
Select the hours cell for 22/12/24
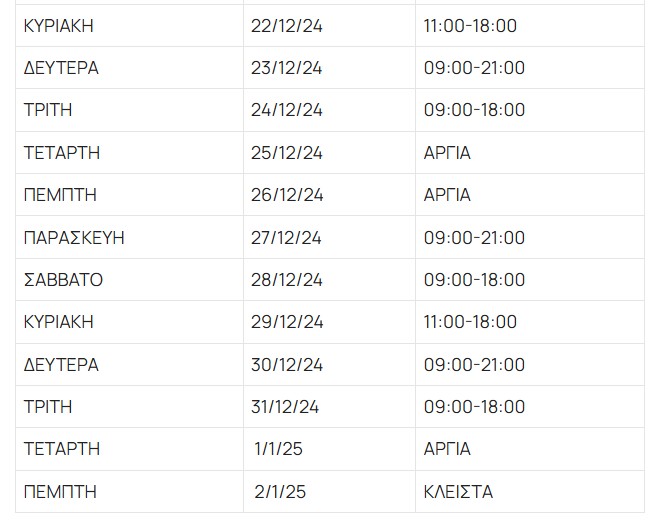[x=470, y=26]
